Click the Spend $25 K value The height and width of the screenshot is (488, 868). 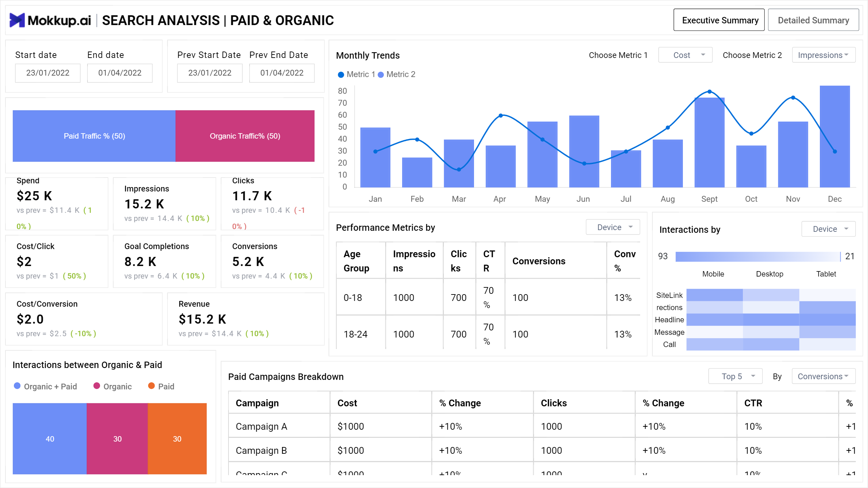34,196
